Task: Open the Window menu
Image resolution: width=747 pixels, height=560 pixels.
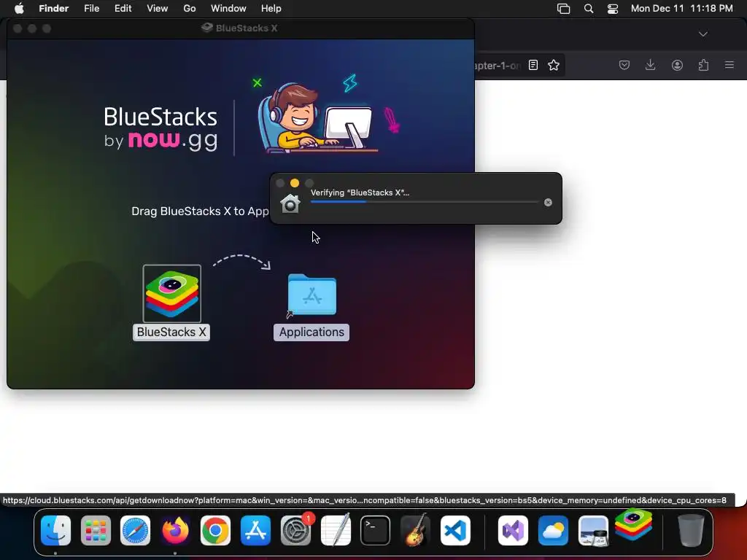Action: (x=228, y=9)
